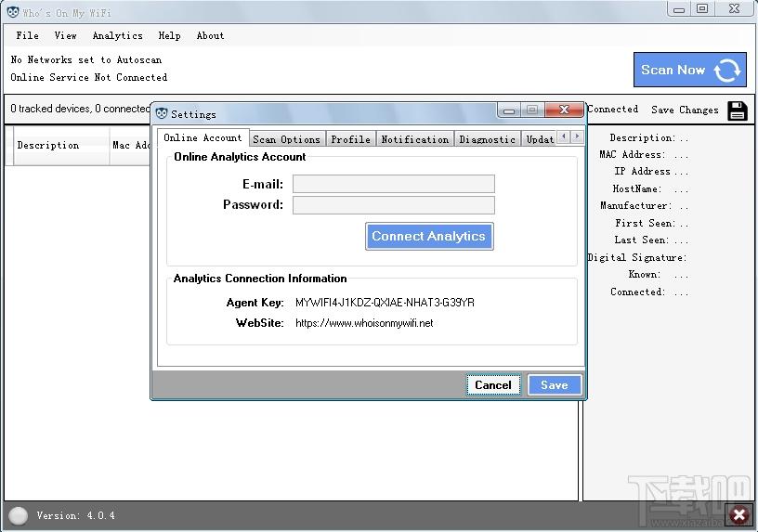Click the Description column header
This screenshot has height=532, width=758.
[60, 145]
